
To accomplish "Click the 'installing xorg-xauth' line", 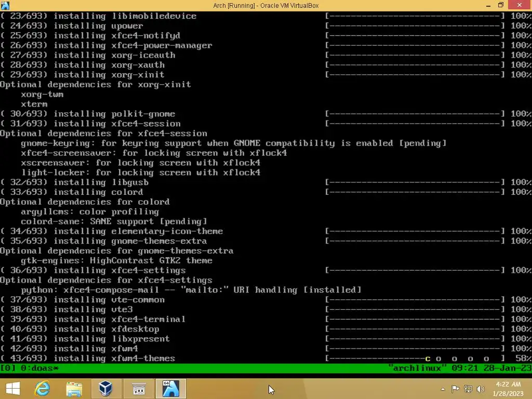I will [83, 65].
